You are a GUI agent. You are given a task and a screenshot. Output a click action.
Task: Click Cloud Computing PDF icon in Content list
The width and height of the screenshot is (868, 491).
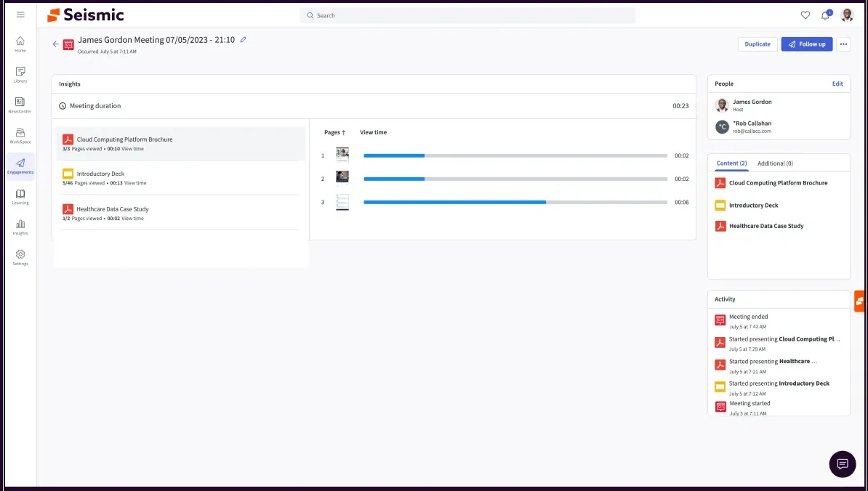[x=720, y=183]
